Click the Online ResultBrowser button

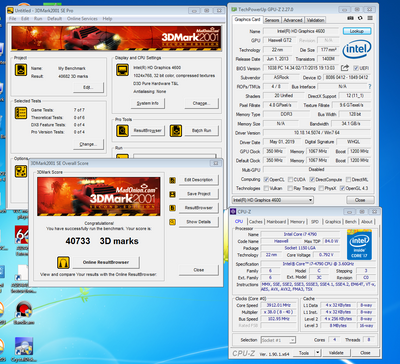coord(106,262)
